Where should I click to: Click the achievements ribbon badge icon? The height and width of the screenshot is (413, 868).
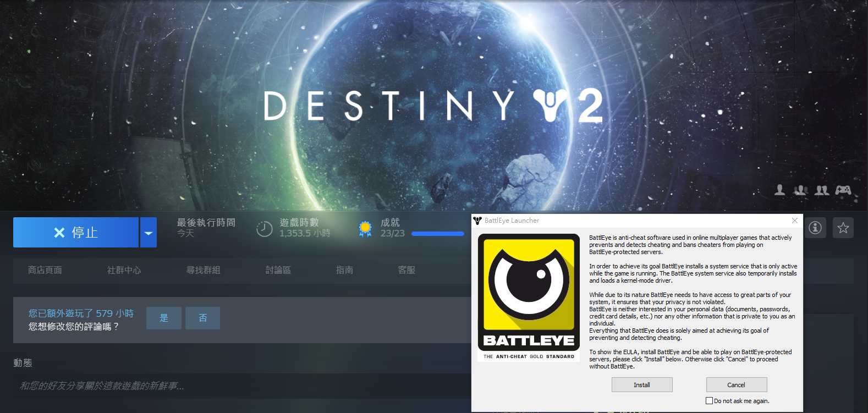(365, 229)
